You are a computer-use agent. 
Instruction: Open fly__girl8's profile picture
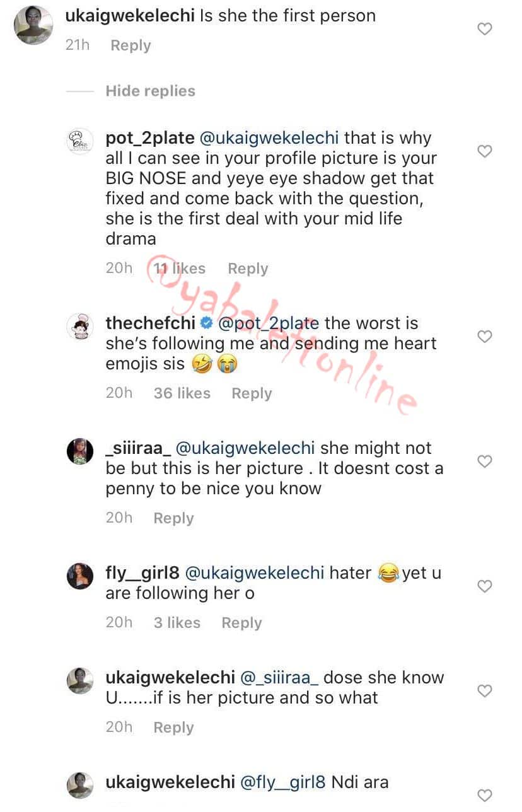tap(80, 576)
